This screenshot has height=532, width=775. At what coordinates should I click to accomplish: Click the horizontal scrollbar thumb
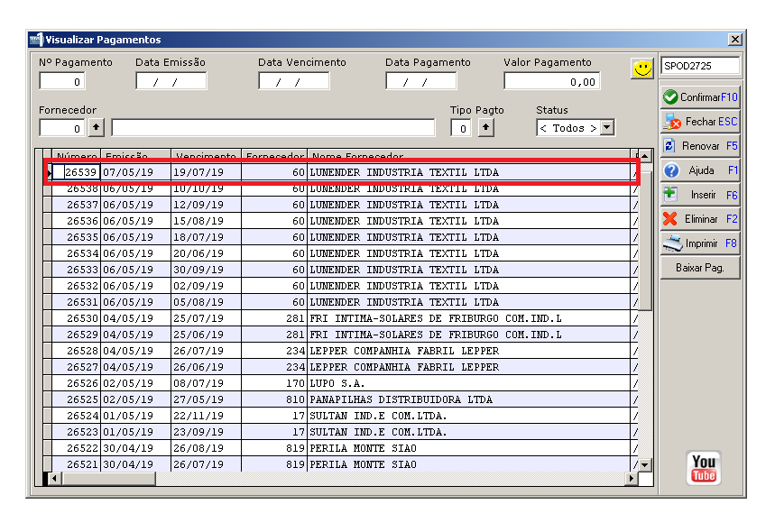pyautogui.click(x=109, y=478)
